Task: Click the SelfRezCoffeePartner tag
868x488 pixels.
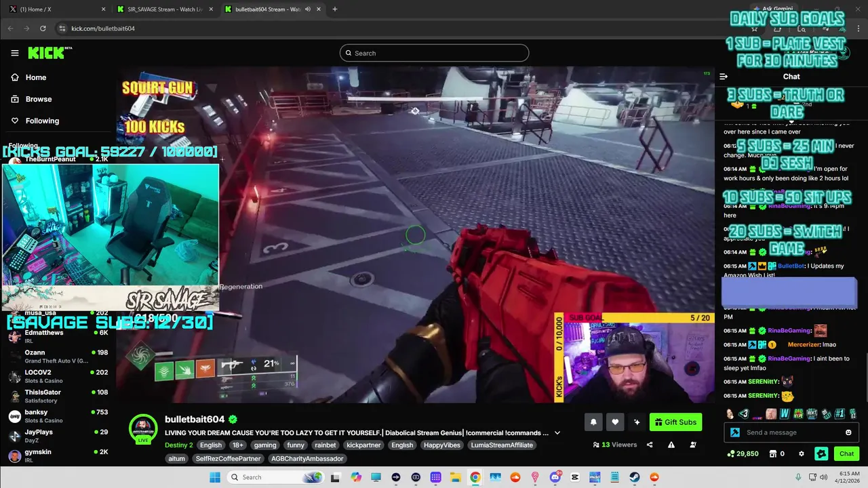Action: coord(228,459)
